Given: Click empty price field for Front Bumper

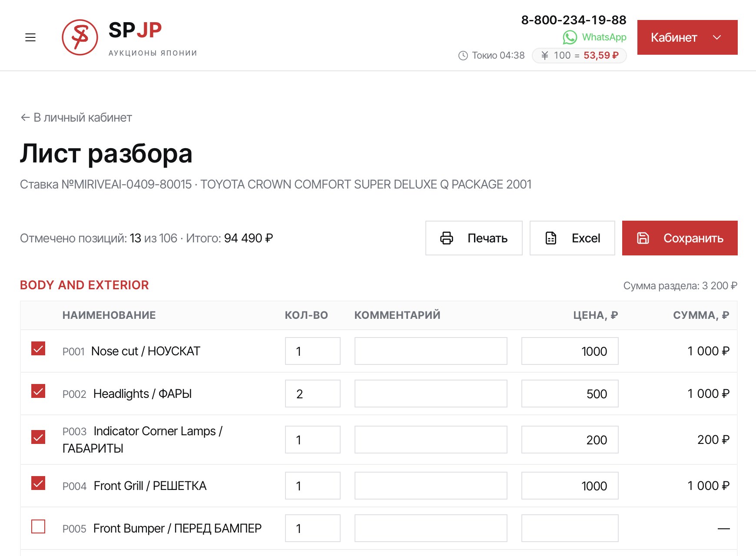Looking at the screenshot, I should pos(570,528).
